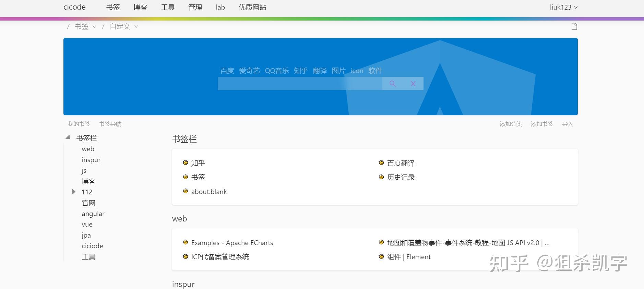Select 翻译 search engine
Screen dimensions: 644x289
(320, 71)
